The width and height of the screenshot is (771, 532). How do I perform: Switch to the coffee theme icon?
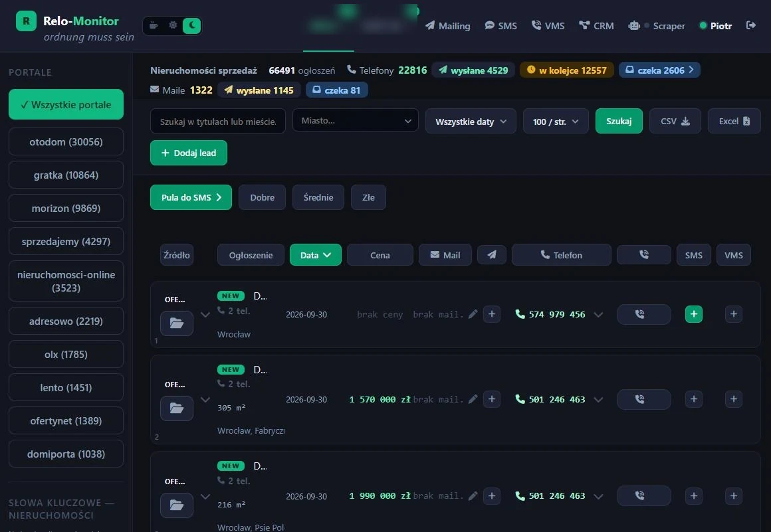tap(154, 25)
